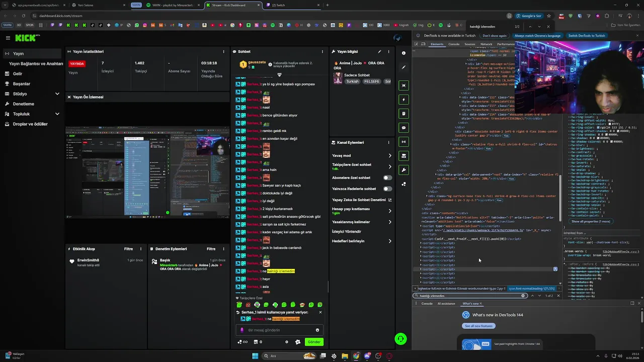This screenshot has width=644, height=362.
Task: Click the green support headset button
Action: coord(400,339)
